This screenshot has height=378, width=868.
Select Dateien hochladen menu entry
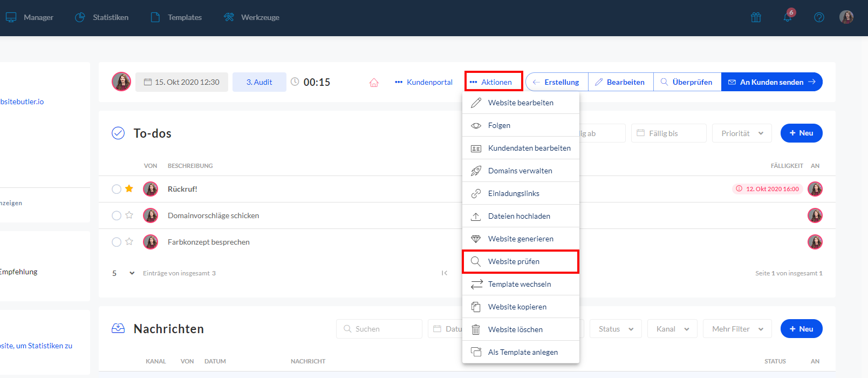(521, 216)
